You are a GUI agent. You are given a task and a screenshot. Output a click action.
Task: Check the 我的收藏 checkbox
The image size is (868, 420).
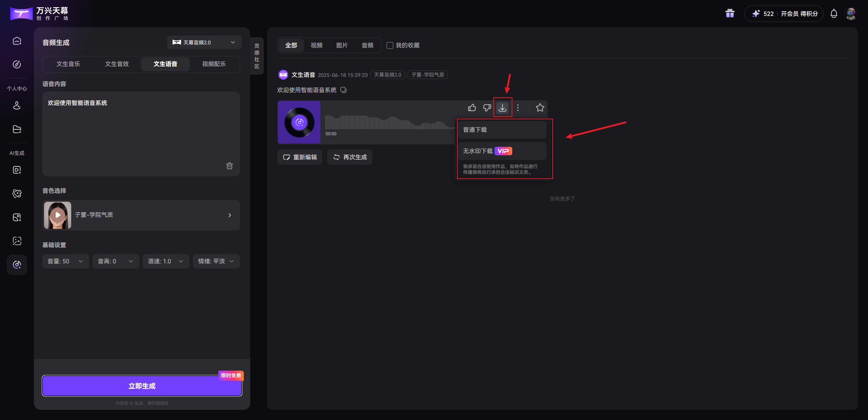tap(390, 45)
